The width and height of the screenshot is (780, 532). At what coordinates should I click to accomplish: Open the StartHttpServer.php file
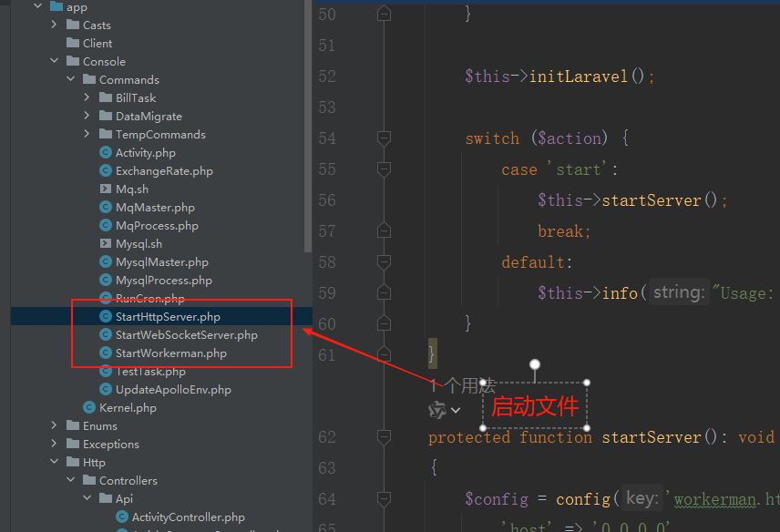[168, 317]
